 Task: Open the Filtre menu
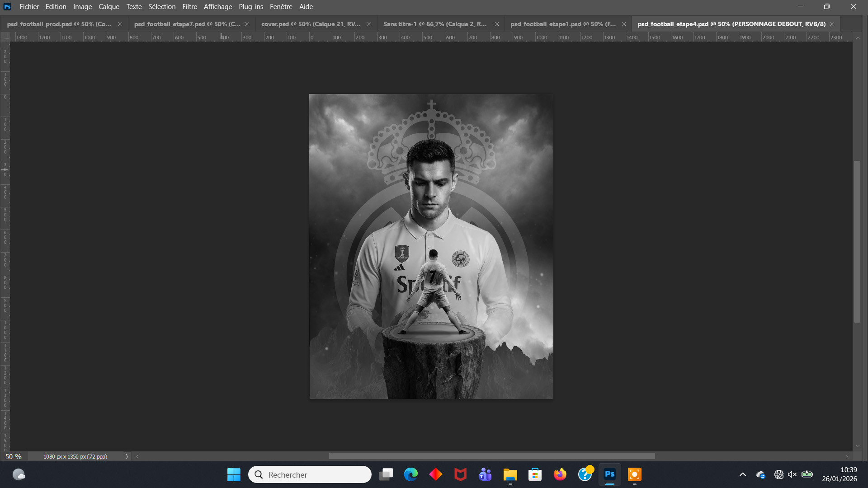(x=189, y=7)
